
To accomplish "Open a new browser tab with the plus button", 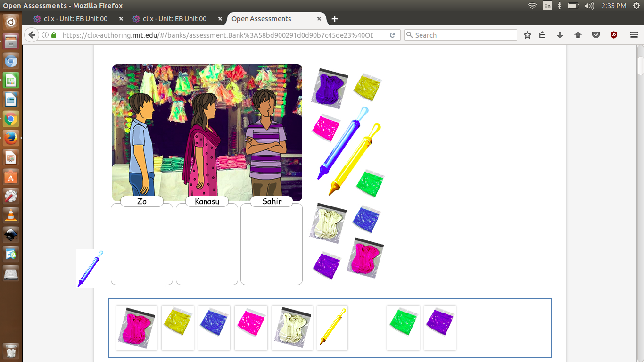I will (x=335, y=19).
